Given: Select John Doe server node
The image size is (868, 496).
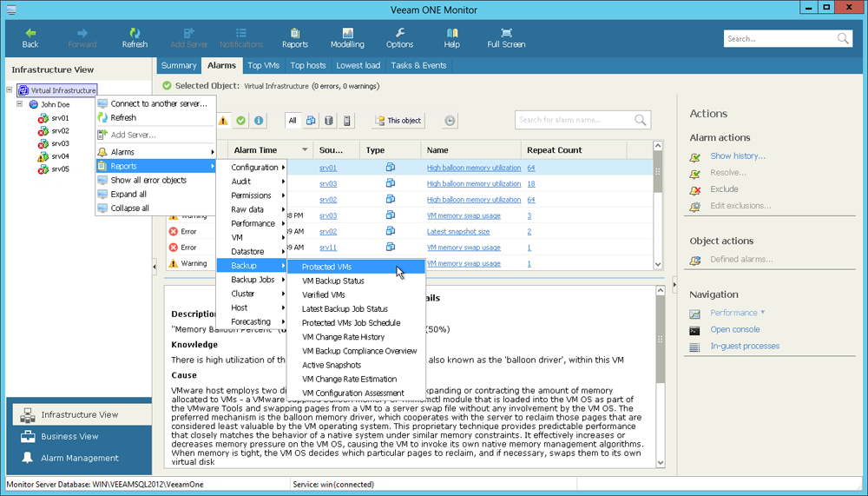Looking at the screenshot, I should pos(49,104).
